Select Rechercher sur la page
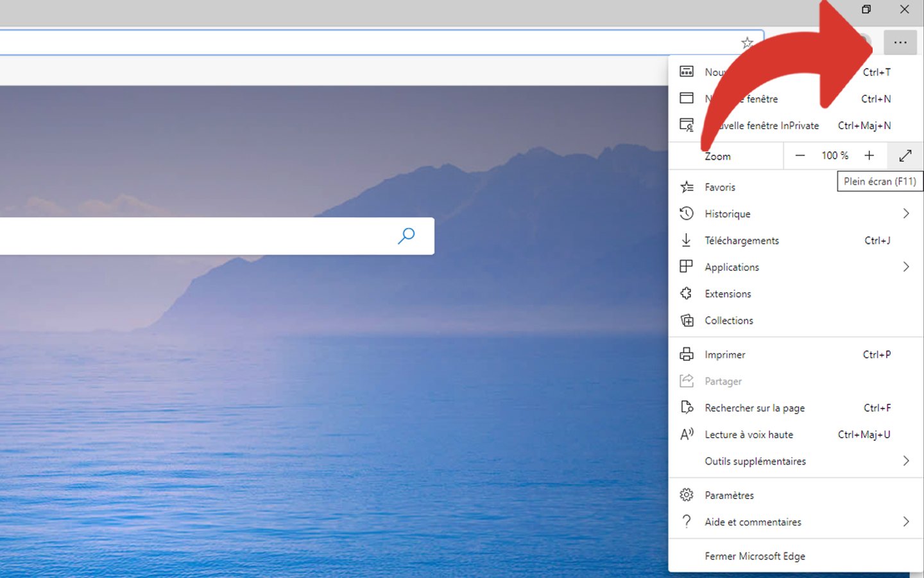This screenshot has width=924, height=578. pos(754,408)
